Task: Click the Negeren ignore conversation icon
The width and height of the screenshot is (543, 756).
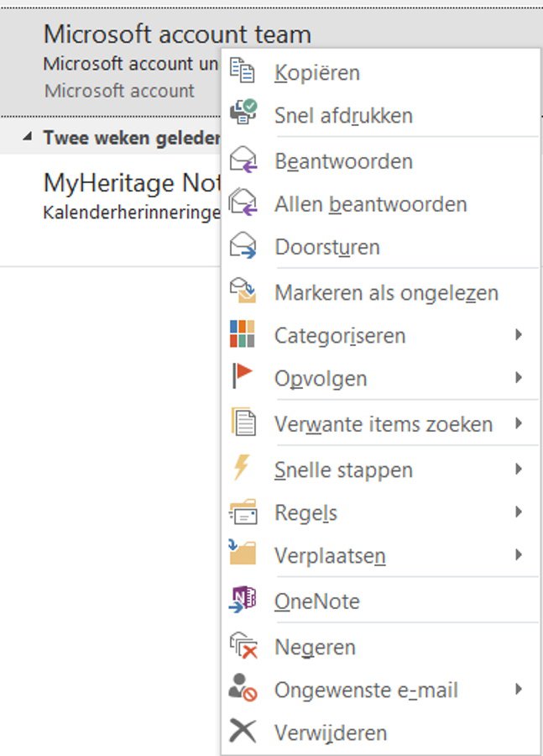Action: tap(243, 645)
